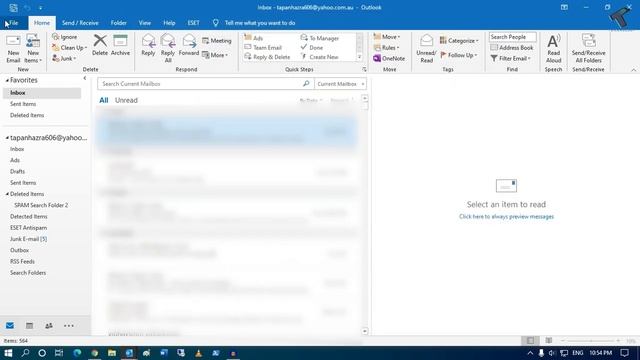The image size is (640, 360).
Task: Switch to People view
Action: [49, 326]
